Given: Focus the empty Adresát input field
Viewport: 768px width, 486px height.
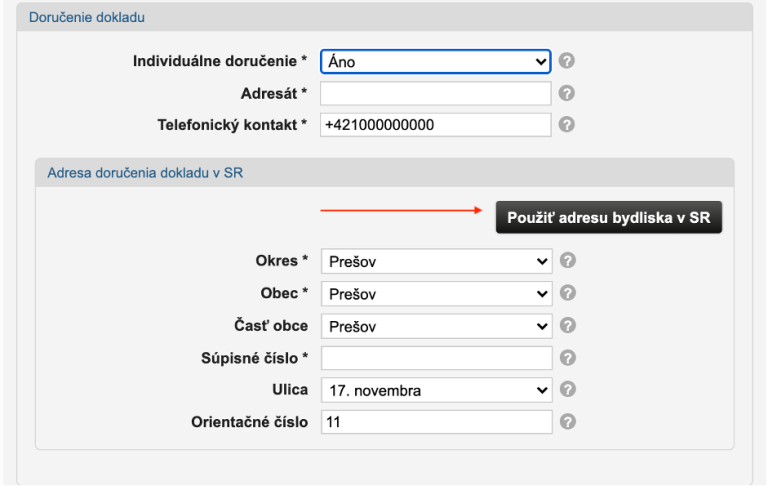Looking at the screenshot, I should [x=435, y=93].
